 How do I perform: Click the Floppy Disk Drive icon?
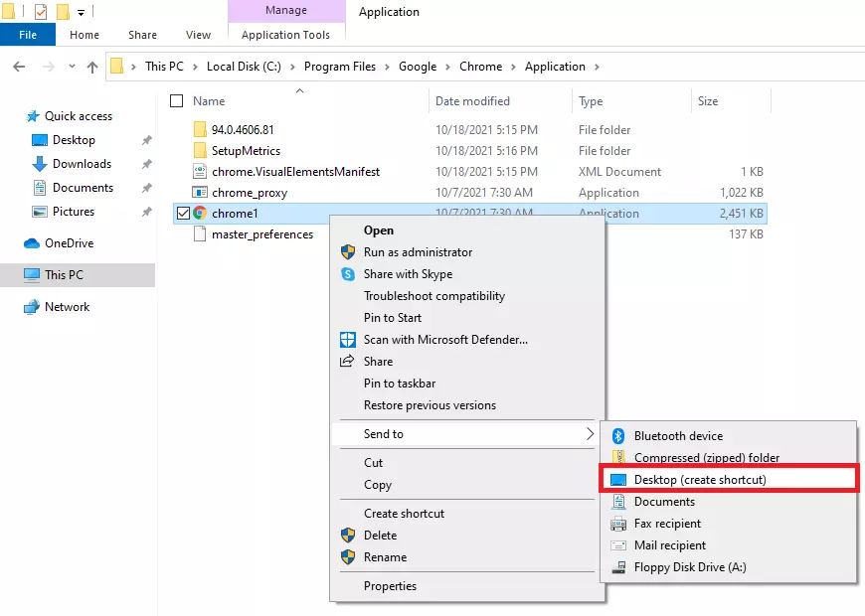point(619,567)
